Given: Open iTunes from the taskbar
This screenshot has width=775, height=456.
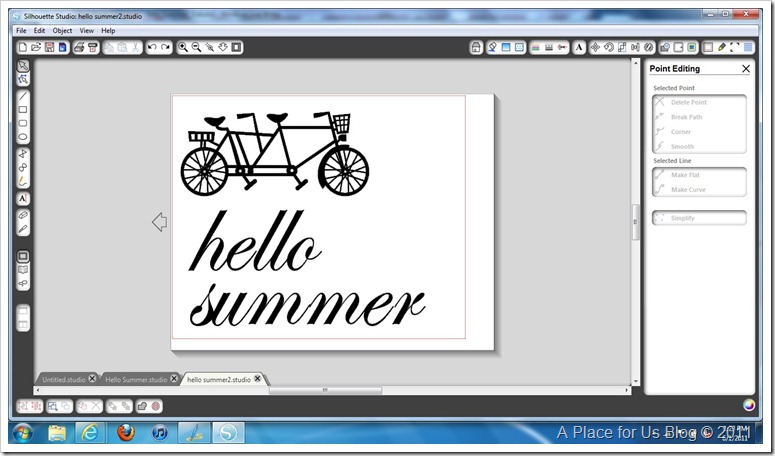Looking at the screenshot, I should [160, 433].
